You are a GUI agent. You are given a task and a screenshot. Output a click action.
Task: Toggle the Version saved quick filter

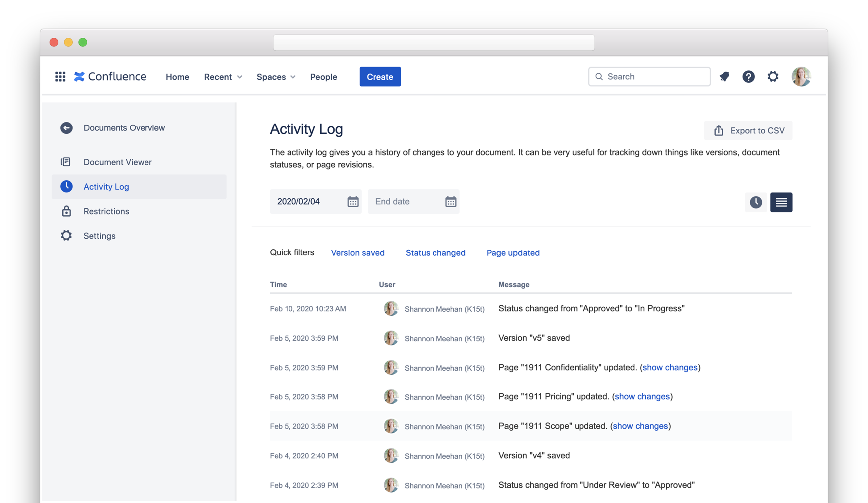[357, 253]
